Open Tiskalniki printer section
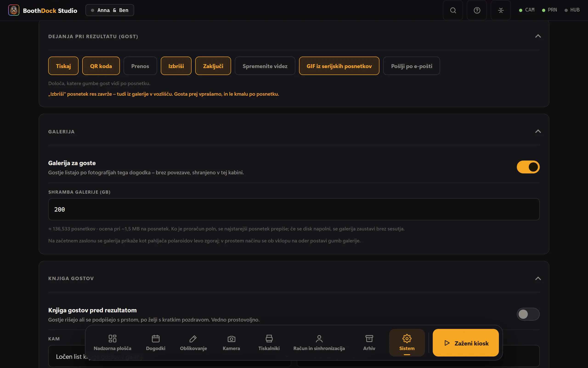 [269, 343]
